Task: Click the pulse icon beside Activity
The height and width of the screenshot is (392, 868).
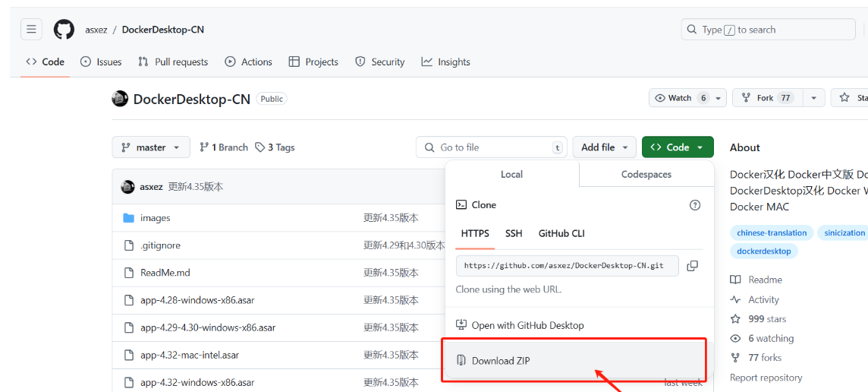Action: [735, 299]
